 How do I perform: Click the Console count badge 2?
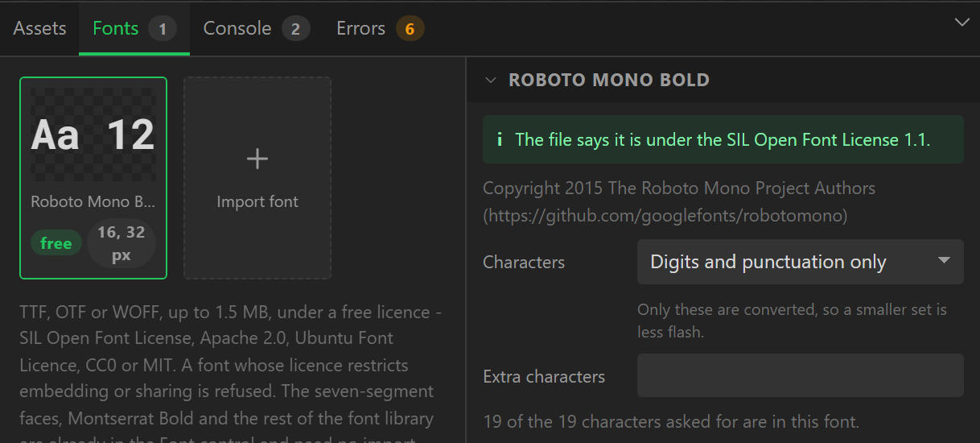pyautogui.click(x=295, y=29)
